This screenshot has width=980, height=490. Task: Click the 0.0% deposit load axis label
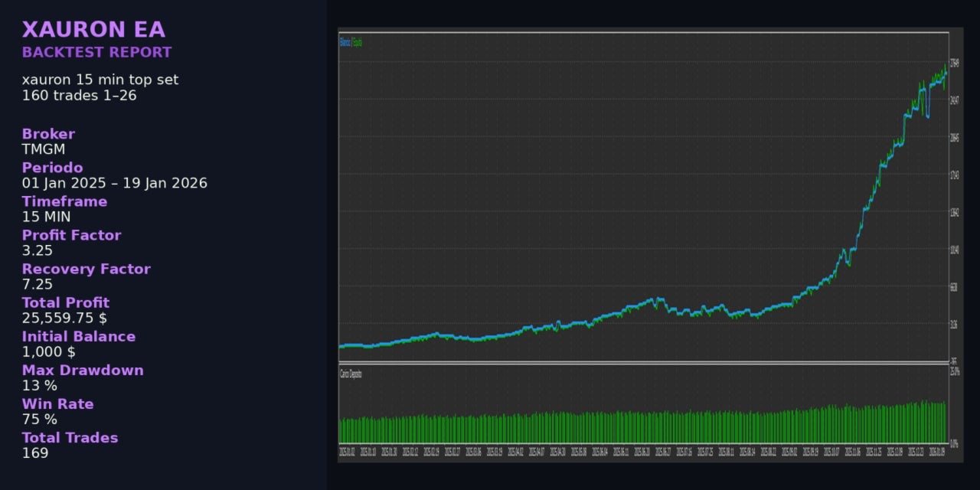[x=954, y=443]
